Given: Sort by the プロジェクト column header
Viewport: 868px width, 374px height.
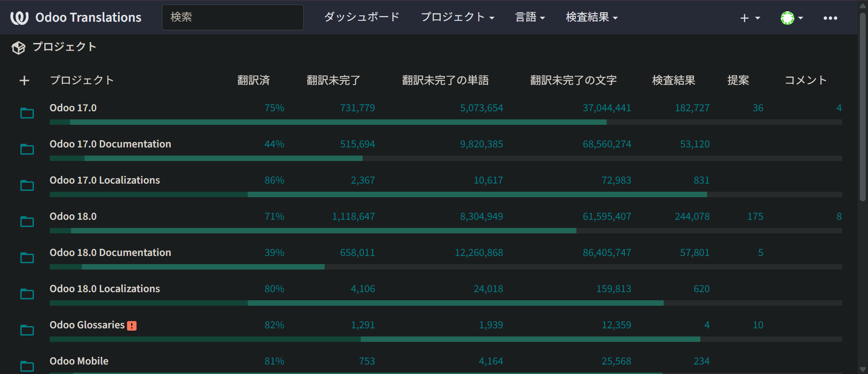Looking at the screenshot, I should (82, 80).
